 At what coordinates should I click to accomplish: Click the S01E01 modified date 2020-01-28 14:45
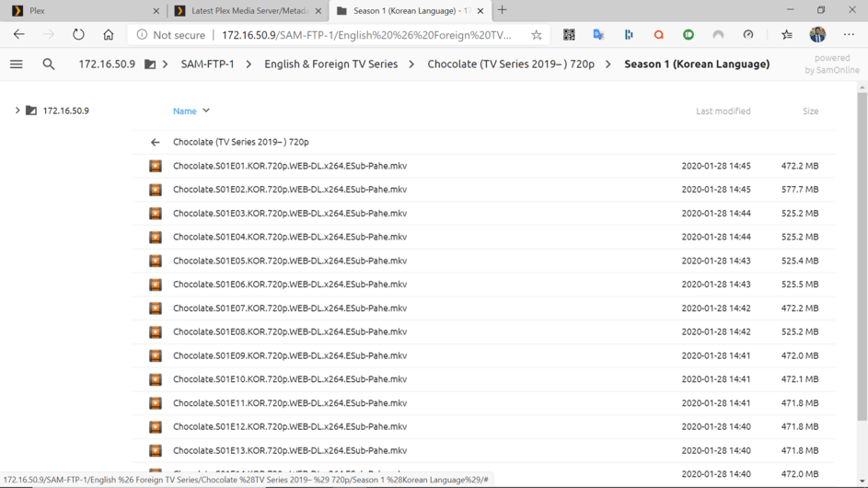click(x=716, y=166)
